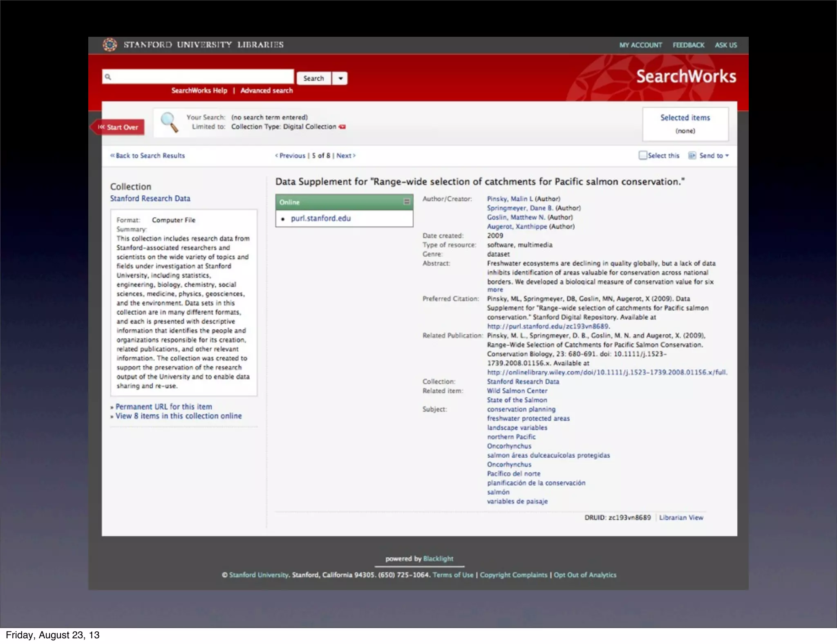Viewport: 837px width, 644px height.
Task: Click the Stanford University seal icon
Action: [110, 45]
